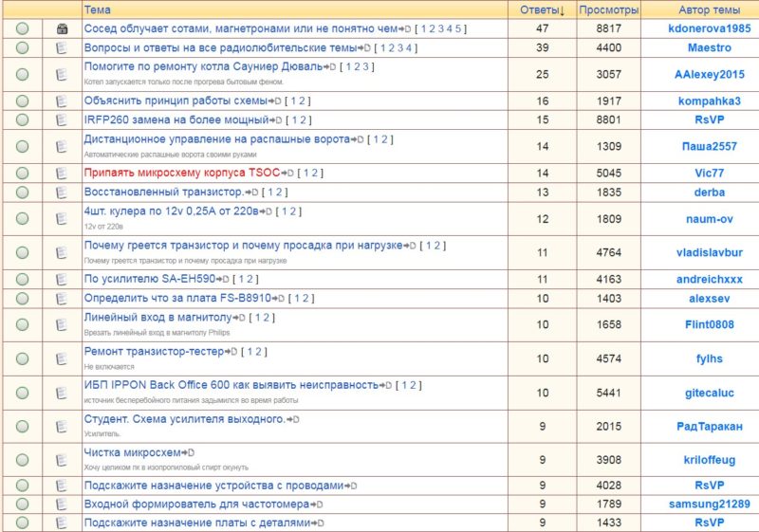Open page 5 of 'Сосед облучает' topic
The image size is (759, 532).
[458, 28]
